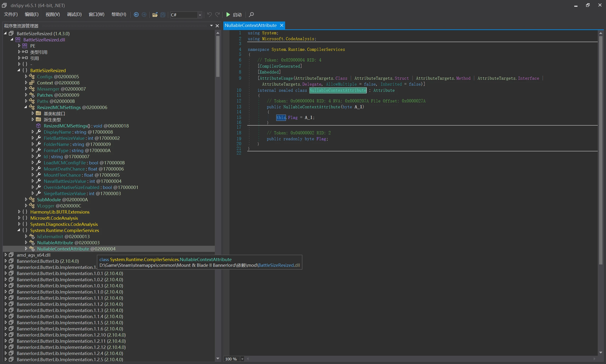
Task: Open the 文件(F) file menu
Action: coord(11,14)
